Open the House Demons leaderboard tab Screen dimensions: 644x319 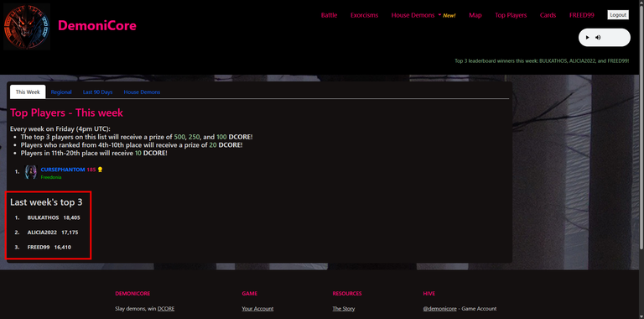142,92
